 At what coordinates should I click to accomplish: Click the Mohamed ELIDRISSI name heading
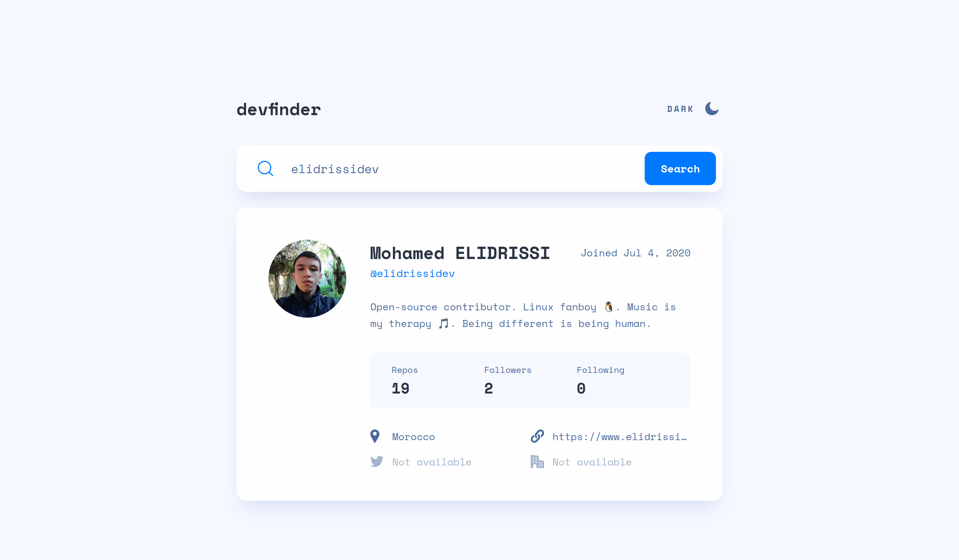point(460,253)
